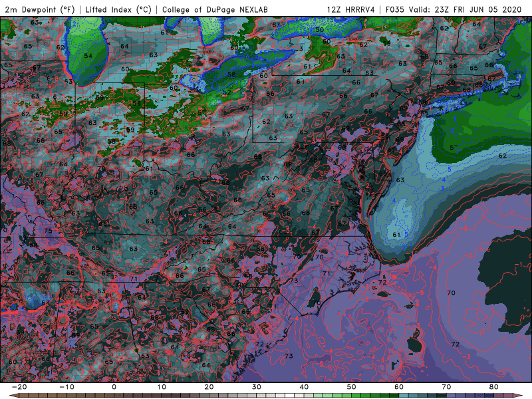Screen dimensions: 532x399
Task: Click the right arrow end of the color bar
Action: pyautogui.click(x=519, y=396)
